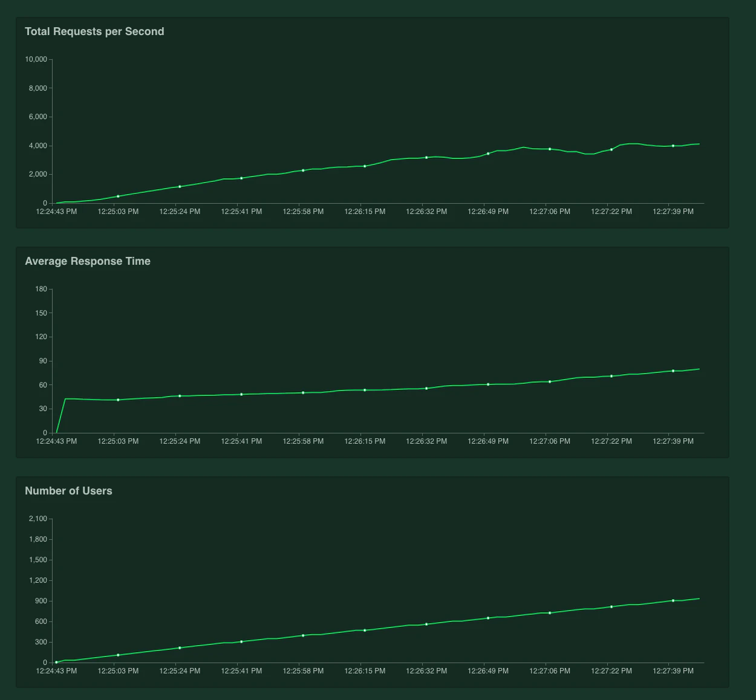Select the data point at 12:27:06 PM on users chart
The width and height of the screenshot is (756, 700).
[550, 612]
